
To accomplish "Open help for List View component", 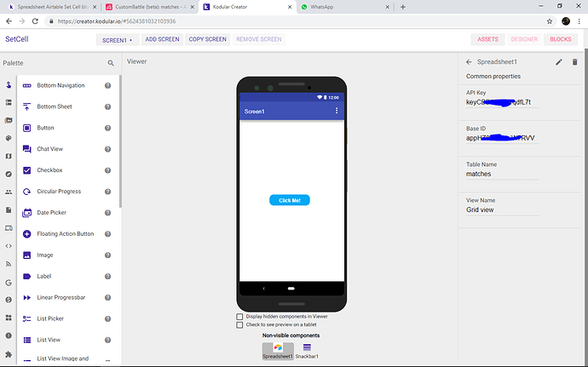I will click(x=107, y=340).
